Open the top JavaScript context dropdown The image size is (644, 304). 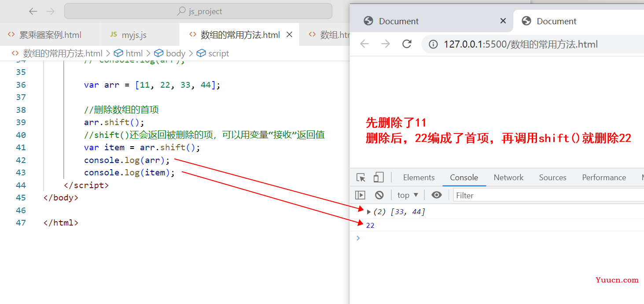click(408, 195)
